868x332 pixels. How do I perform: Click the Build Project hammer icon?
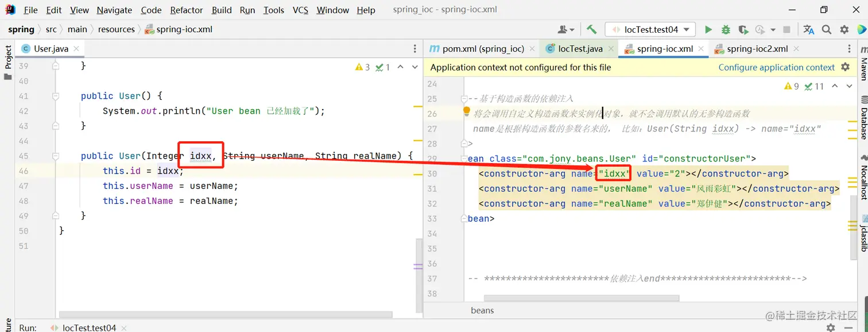pos(592,29)
